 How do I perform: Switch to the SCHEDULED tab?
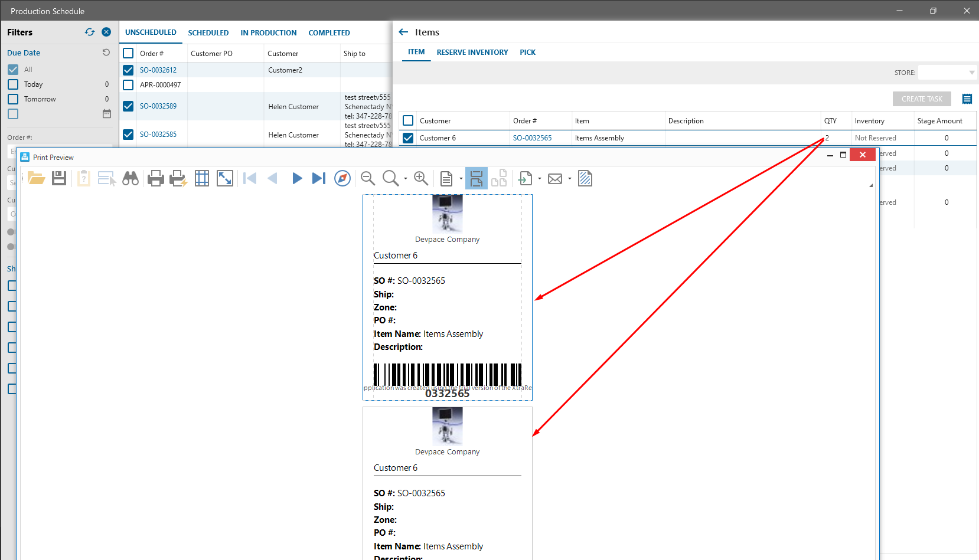tap(208, 33)
